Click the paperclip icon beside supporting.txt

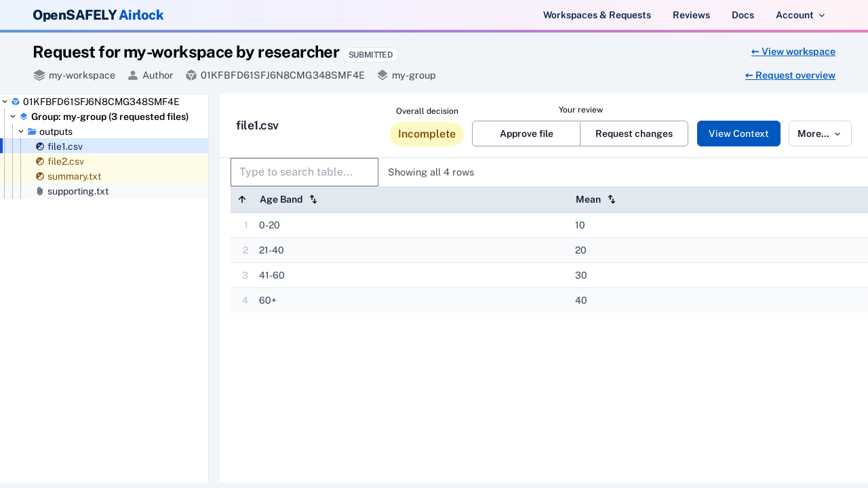39,191
